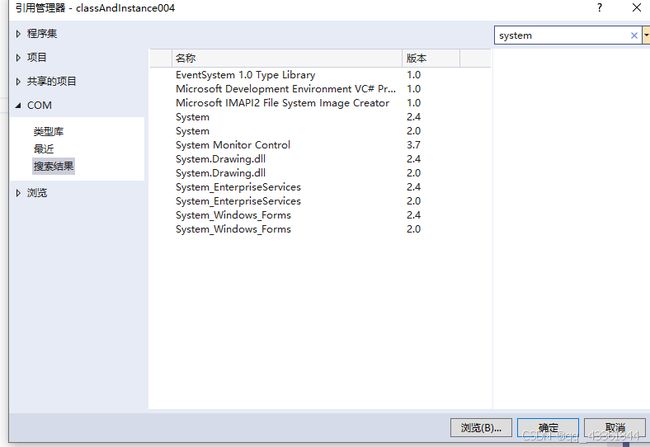Select System_EnterpriseServices version 2.4

coord(320,187)
